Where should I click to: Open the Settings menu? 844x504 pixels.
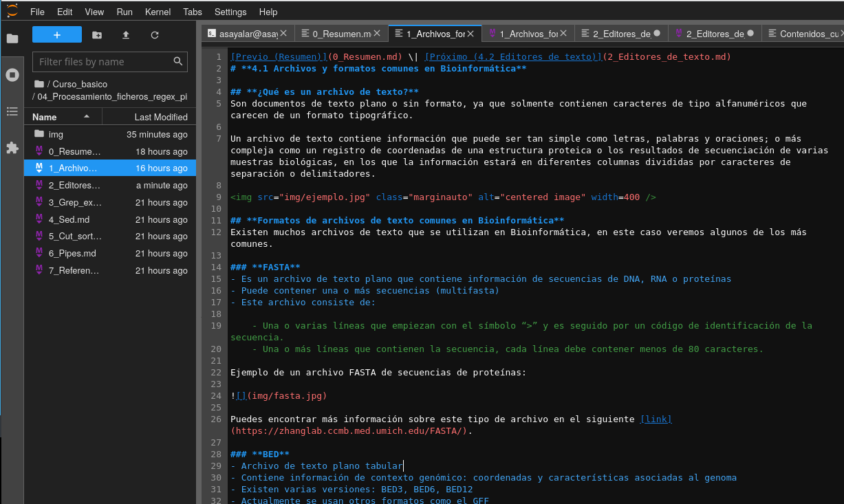click(230, 12)
